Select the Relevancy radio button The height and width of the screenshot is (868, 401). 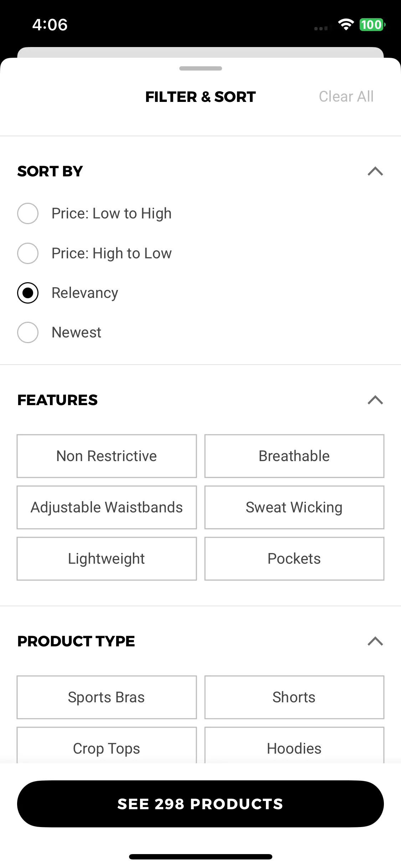(x=28, y=293)
